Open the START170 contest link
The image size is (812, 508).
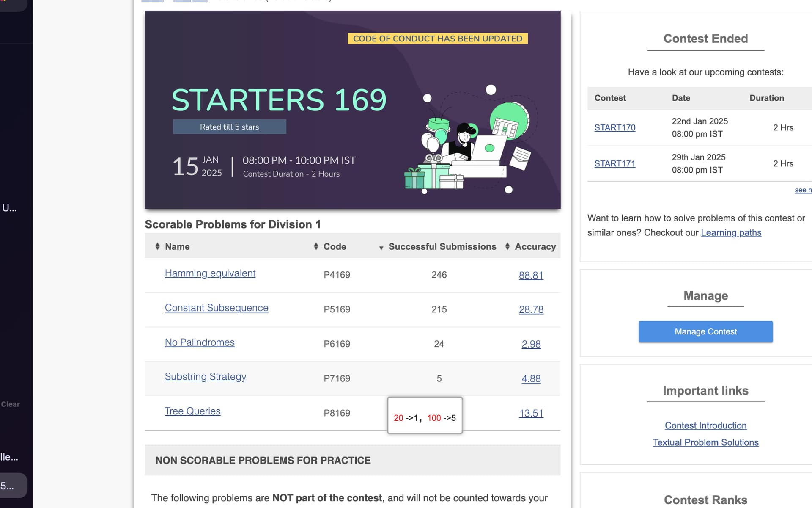click(x=614, y=128)
